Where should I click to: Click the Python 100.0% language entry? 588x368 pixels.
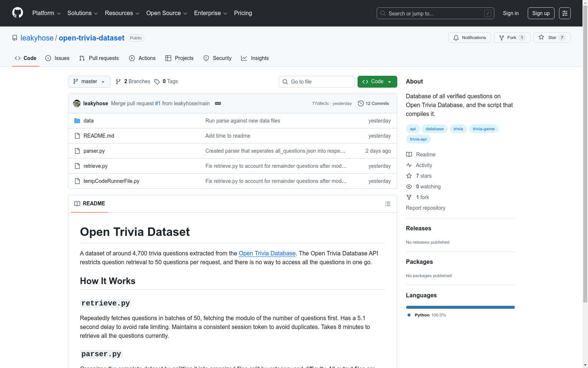click(427, 315)
